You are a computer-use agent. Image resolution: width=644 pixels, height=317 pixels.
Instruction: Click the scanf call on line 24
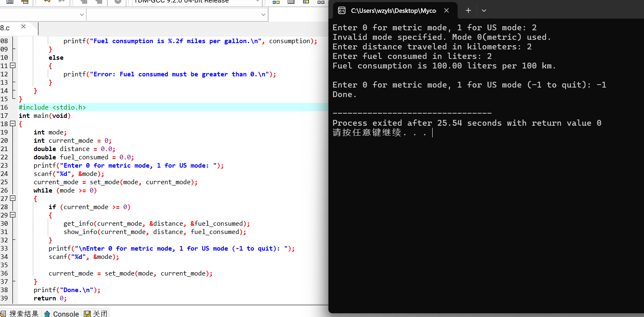click(69, 173)
